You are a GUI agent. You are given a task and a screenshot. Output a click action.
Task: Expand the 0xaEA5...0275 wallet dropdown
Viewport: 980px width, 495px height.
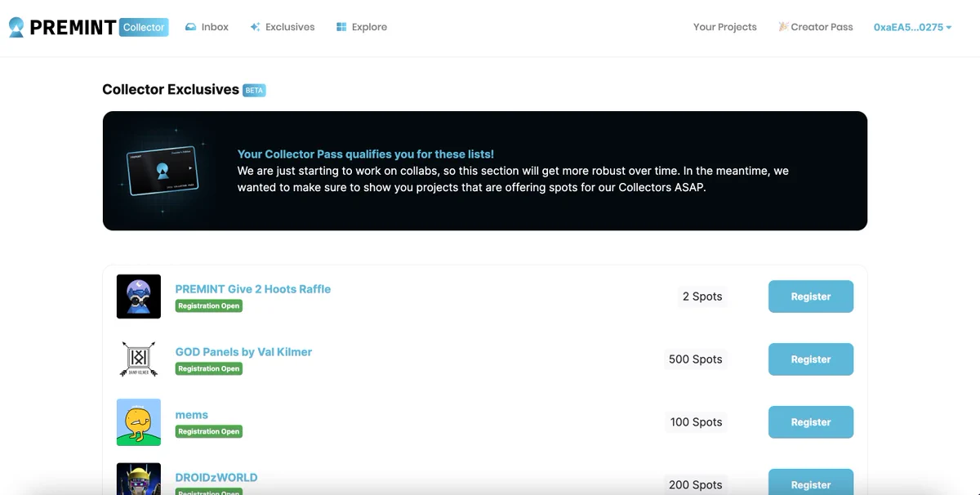click(912, 27)
